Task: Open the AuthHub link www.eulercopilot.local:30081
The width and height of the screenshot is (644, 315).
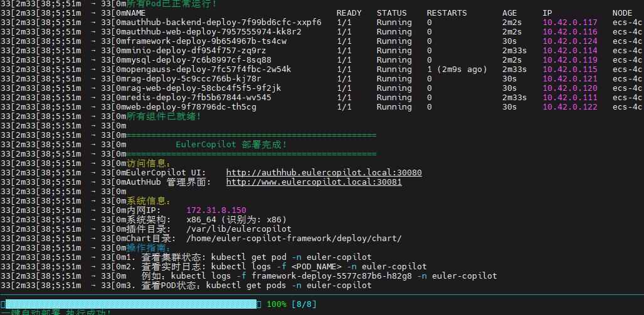Action: click(314, 182)
